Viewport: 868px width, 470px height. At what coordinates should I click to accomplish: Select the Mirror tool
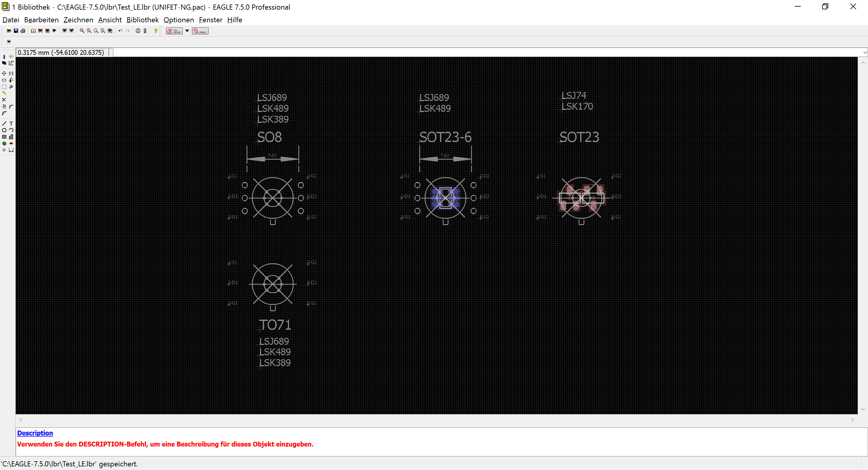(4, 80)
